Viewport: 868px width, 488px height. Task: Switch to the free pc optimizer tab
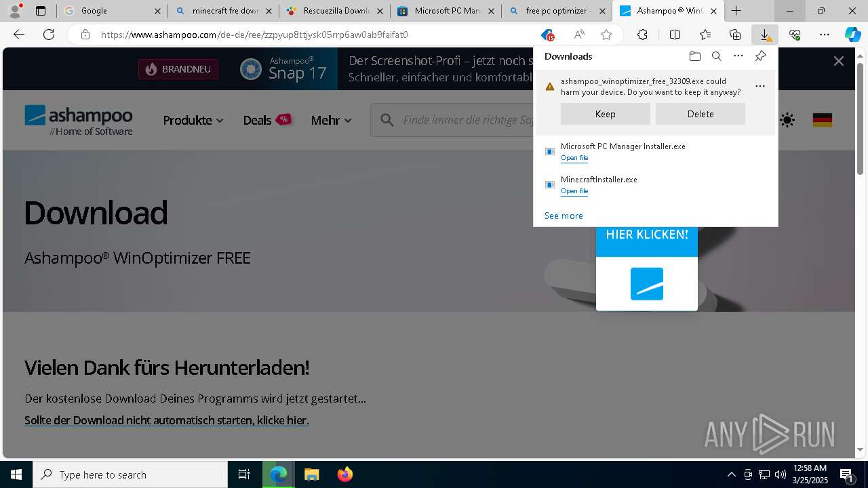click(557, 11)
